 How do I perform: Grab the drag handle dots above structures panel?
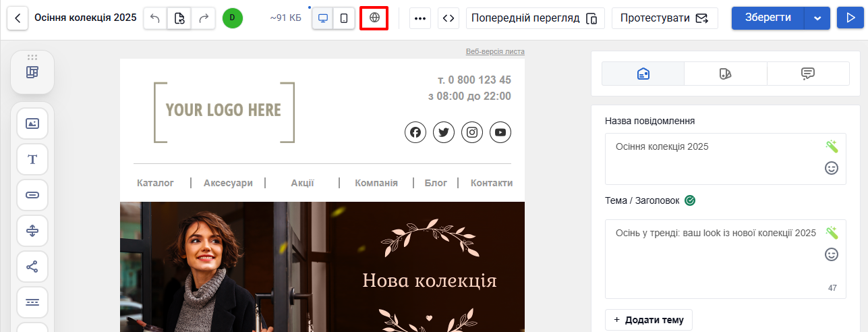tap(32, 57)
